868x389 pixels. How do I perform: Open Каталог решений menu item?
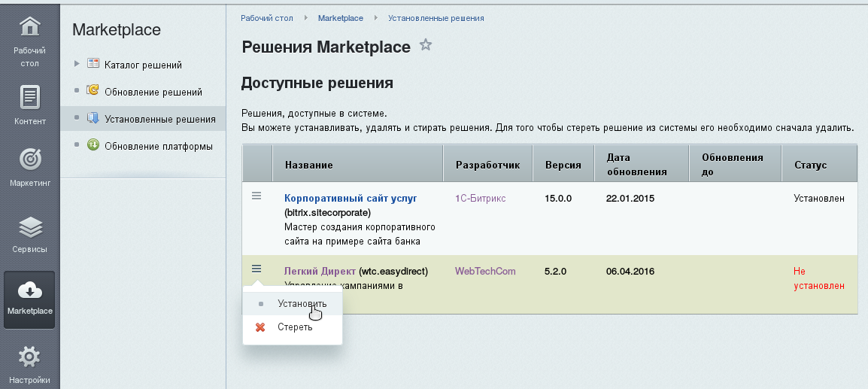tap(143, 65)
